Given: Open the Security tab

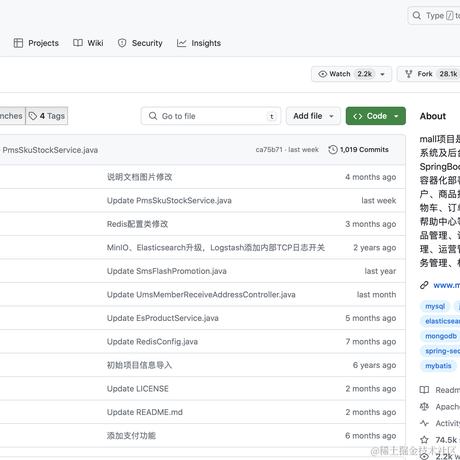Looking at the screenshot, I should [140, 43].
